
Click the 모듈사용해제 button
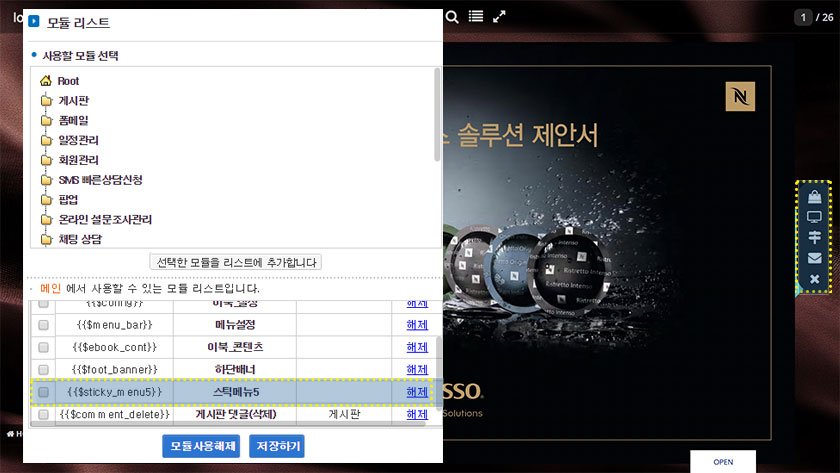coord(200,446)
